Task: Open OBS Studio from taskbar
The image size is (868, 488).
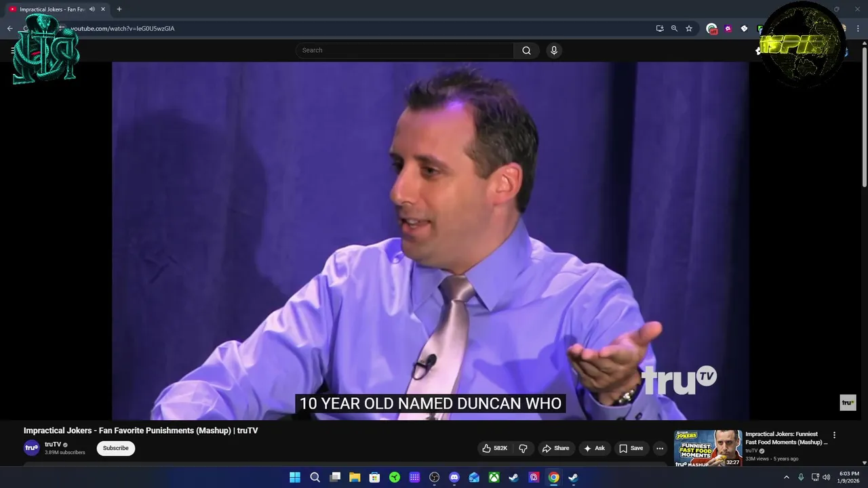Action: pos(435,477)
